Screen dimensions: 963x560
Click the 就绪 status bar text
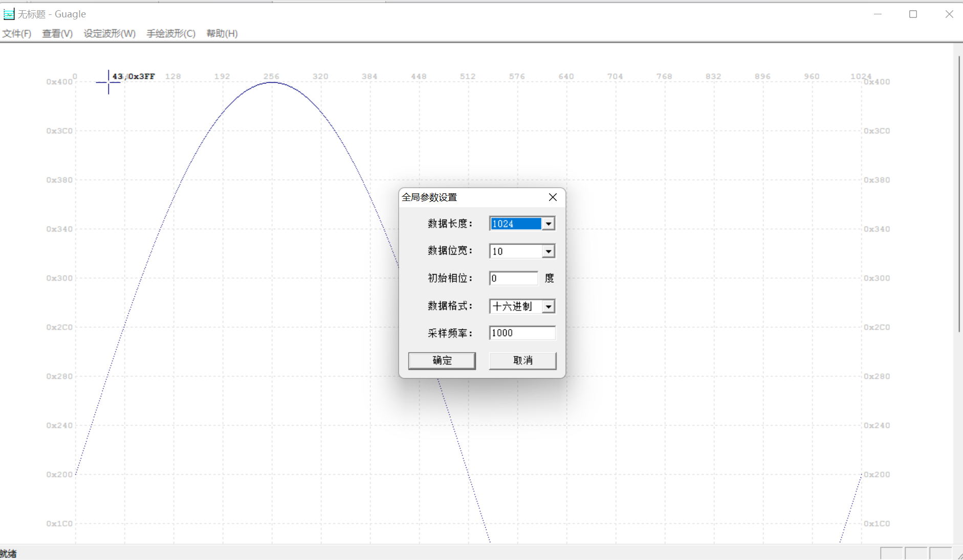(x=8, y=553)
